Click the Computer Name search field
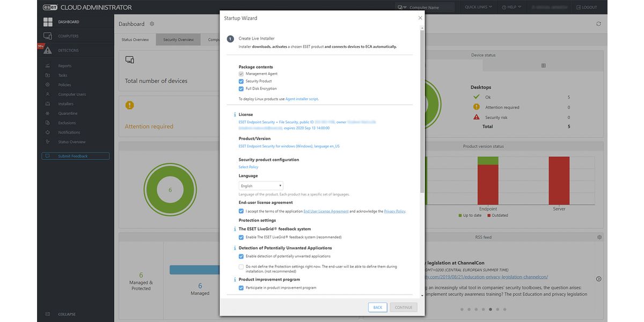 point(431,8)
